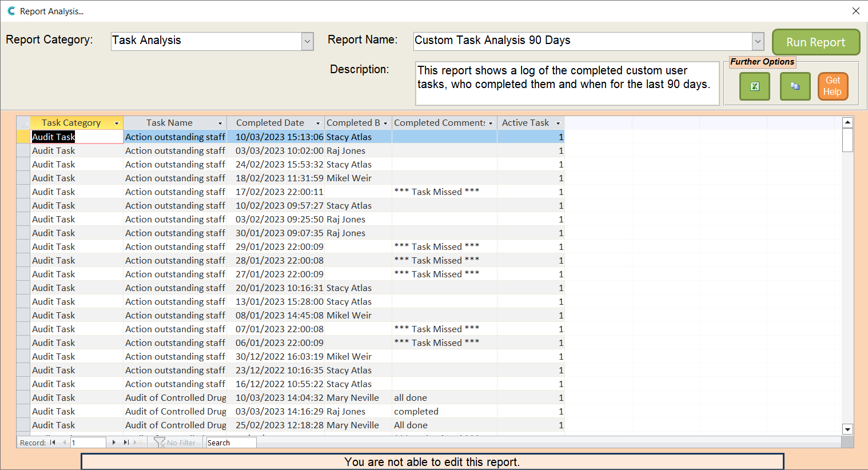Click the 'All done' comment on 25/02/2023 row
Screen dimensions: 868x470
coord(444,425)
